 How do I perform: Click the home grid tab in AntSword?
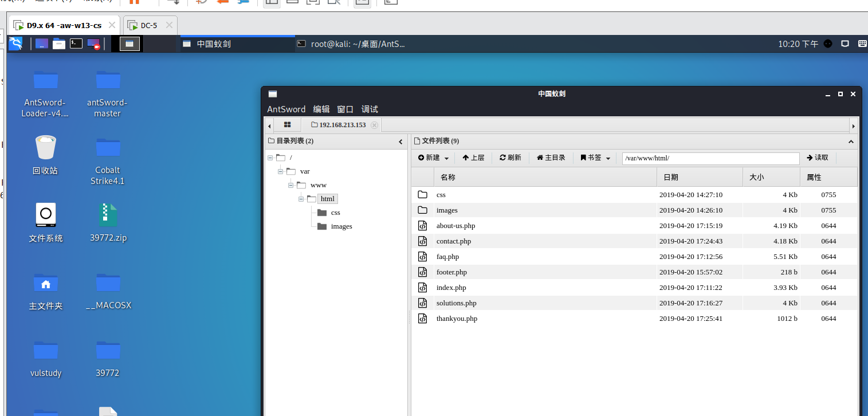point(288,124)
